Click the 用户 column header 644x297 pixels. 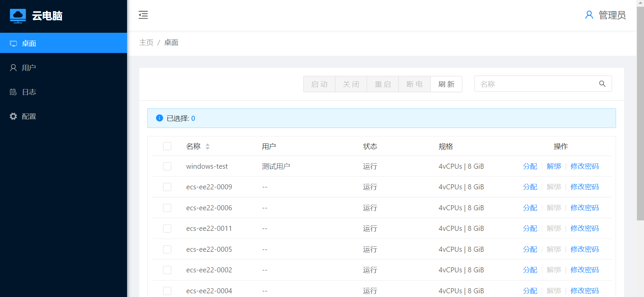pos(269,146)
